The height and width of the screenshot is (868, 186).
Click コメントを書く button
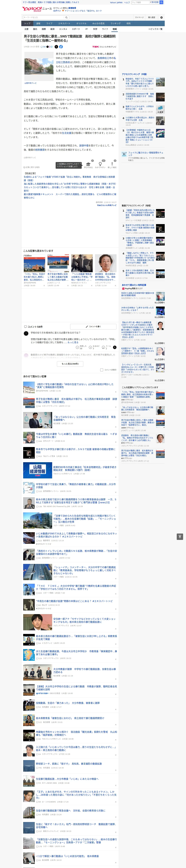[x=93, y=327]
